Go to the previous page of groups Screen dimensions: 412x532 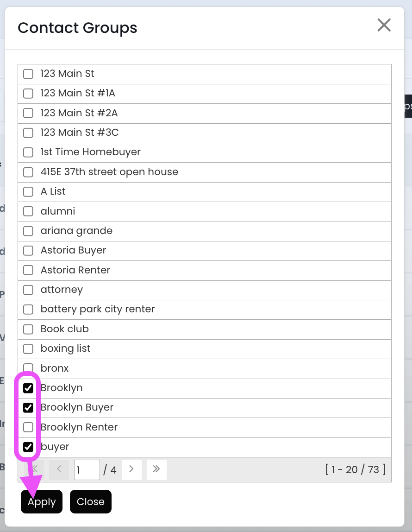click(59, 469)
